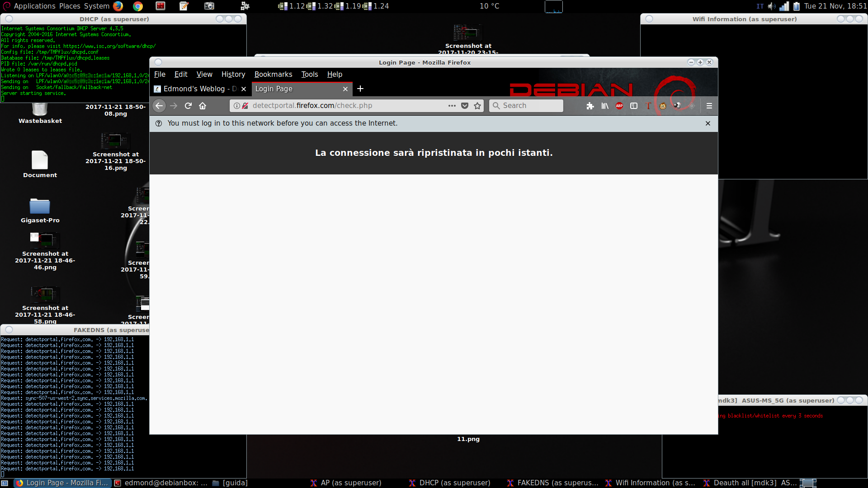The width and height of the screenshot is (868, 488).
Task: Save page to Pocket
Action: click(464, 106)
